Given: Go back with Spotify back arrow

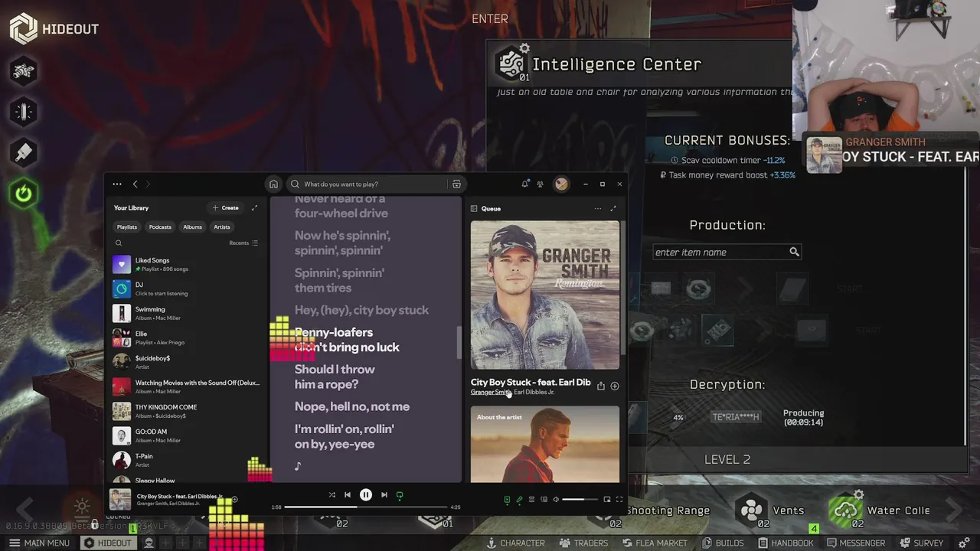Looking at the screenshot, I should (136, 184).
